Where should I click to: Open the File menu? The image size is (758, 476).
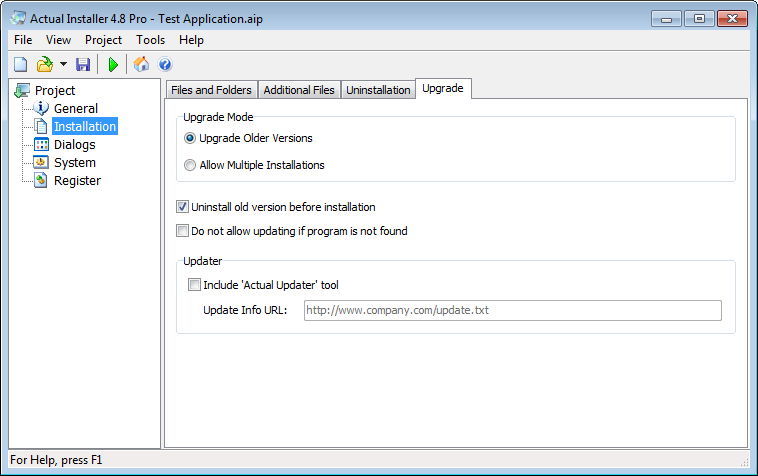[23, 40]
